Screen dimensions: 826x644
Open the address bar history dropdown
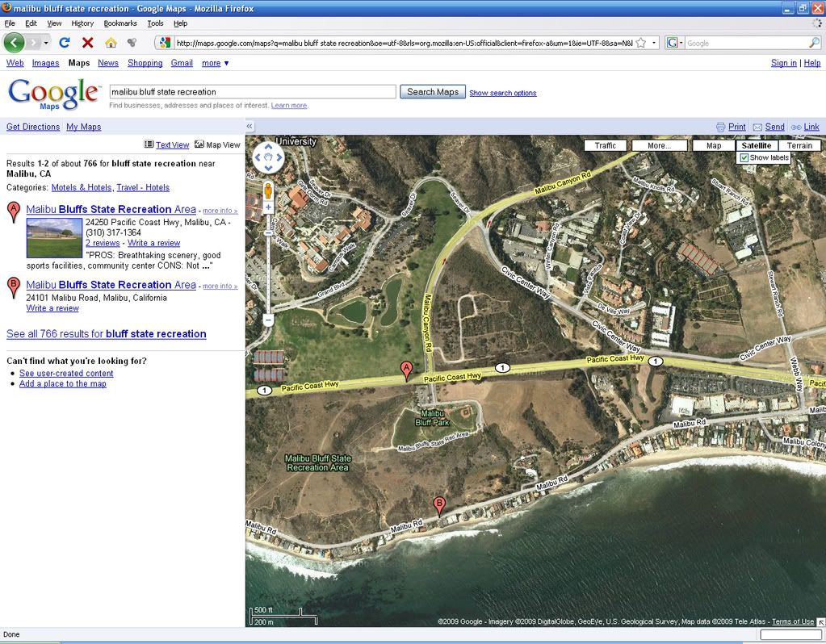[654, 44]
